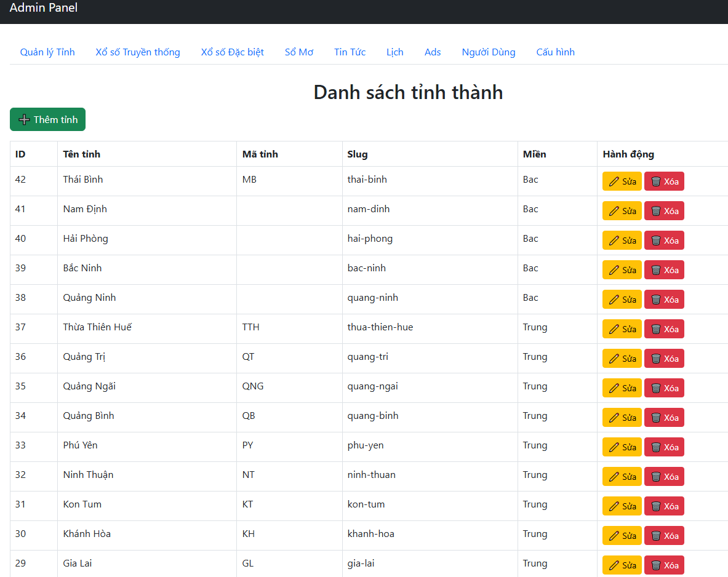Click trash icon for Quảng Ngãi row
The width and height of the screenshot is (728, 577).
656,388
